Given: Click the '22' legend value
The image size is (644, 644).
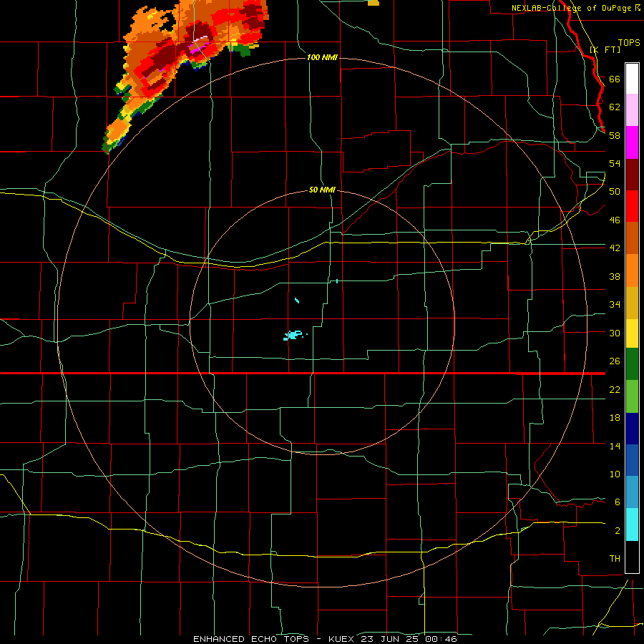Looking at the screenshot, I should tap(615, 390).
